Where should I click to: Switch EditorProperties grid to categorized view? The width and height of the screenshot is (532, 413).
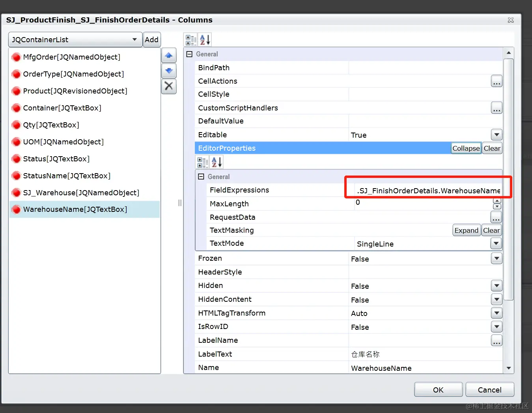click(203, 162)
